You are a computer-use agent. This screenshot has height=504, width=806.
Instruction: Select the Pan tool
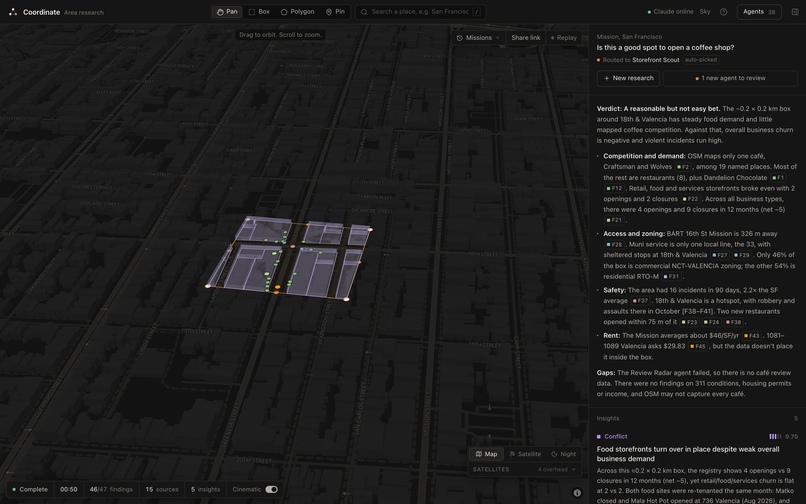click(x=227, y=12)
